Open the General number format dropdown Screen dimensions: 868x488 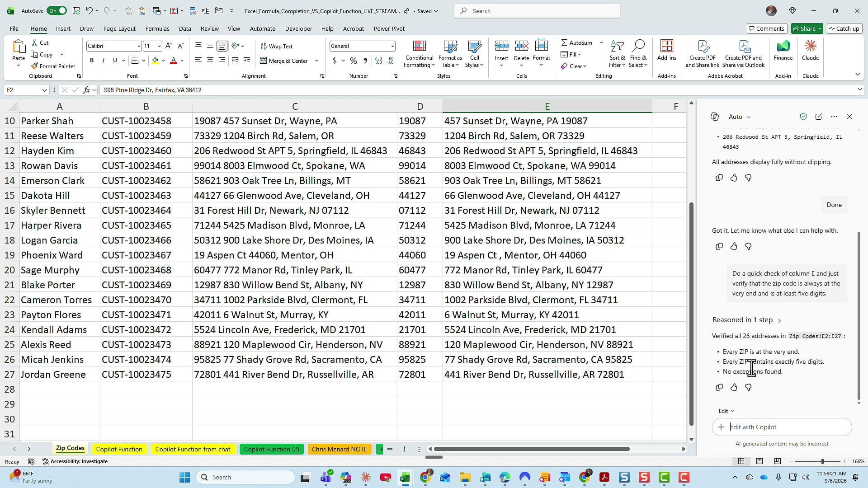[392, 46]
